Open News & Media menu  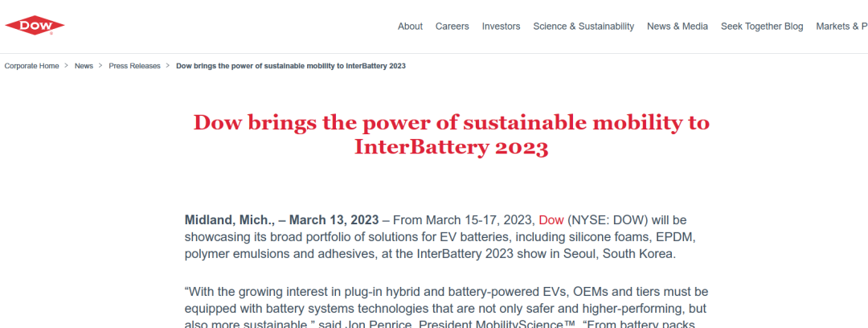tap(678, 26)
